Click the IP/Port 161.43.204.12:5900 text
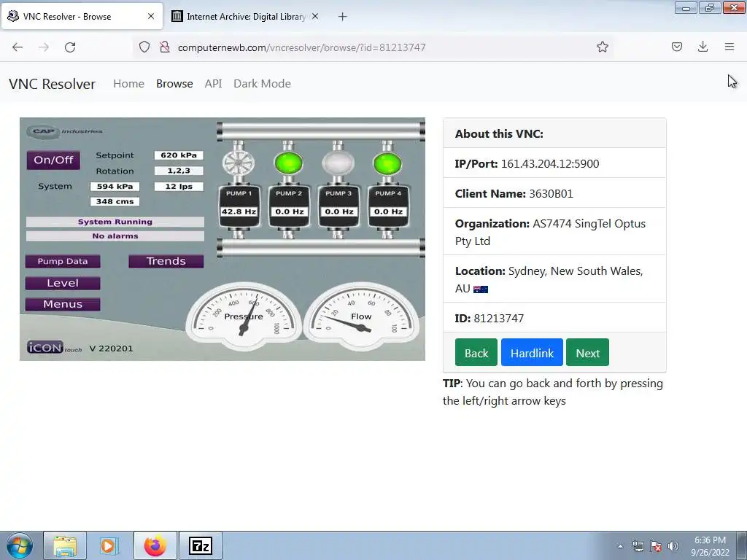Image resolution: width=747 pixels, height=560 pixels. pyautogui.click(x=527, y=164)
